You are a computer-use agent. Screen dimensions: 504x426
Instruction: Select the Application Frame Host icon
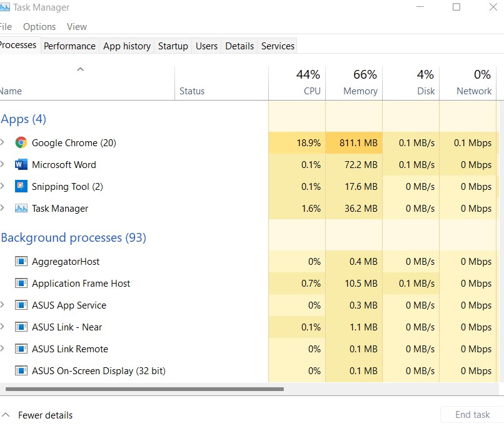tap(21, 284)
